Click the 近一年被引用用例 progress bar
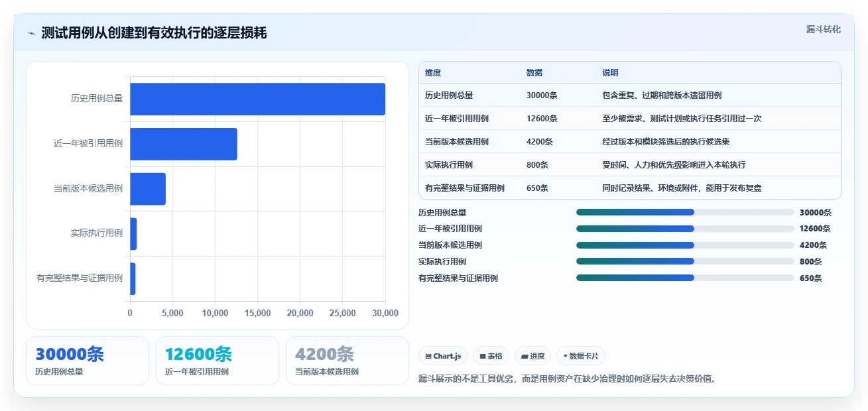The image size is (868, 411). [x=685, y=229]
